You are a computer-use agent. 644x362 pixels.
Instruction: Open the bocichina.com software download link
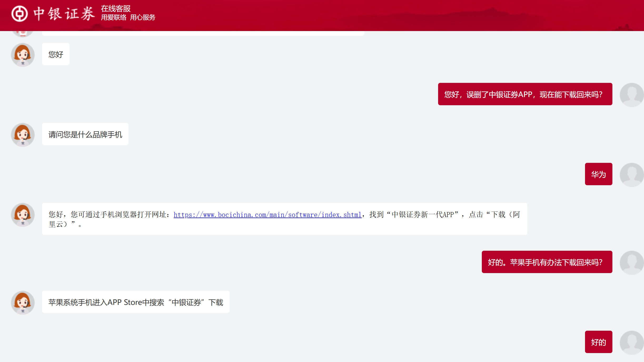tap(267, 215)
